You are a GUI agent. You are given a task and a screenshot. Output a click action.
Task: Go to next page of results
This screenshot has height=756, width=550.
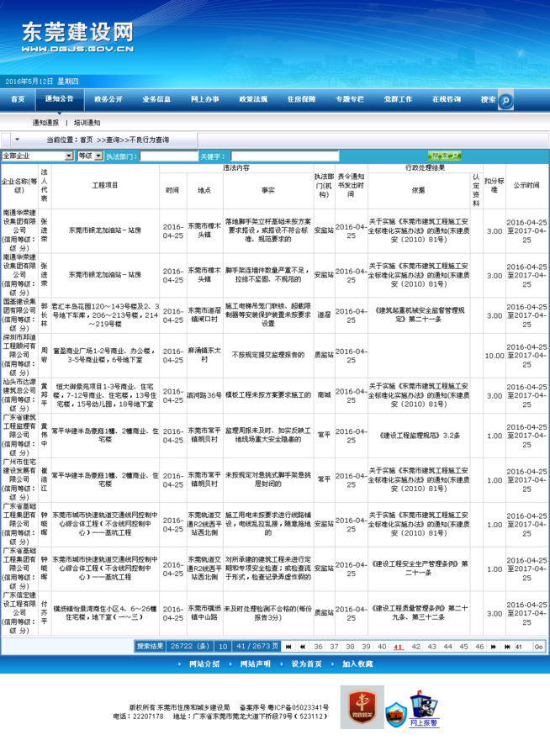[493, 647]
